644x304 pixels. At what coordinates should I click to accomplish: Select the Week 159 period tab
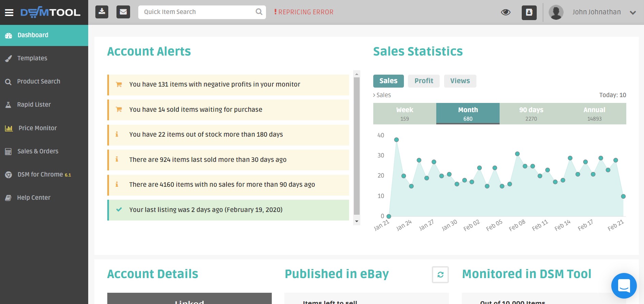405,114
